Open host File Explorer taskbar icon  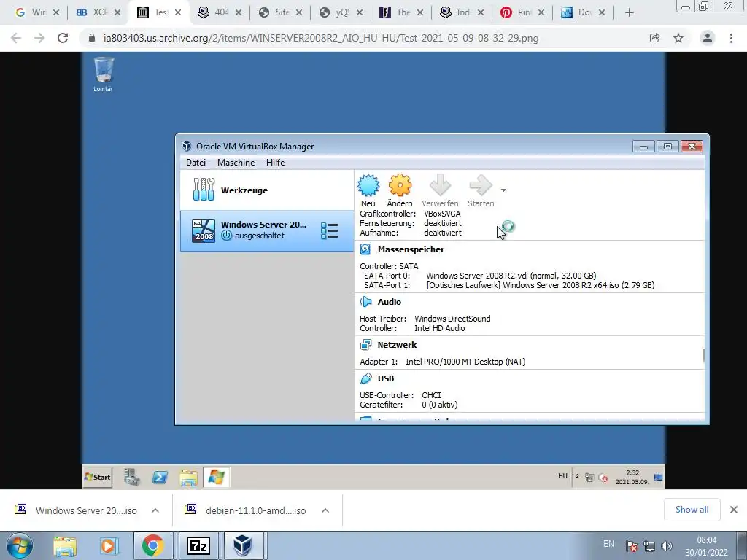tap(65, 546)
